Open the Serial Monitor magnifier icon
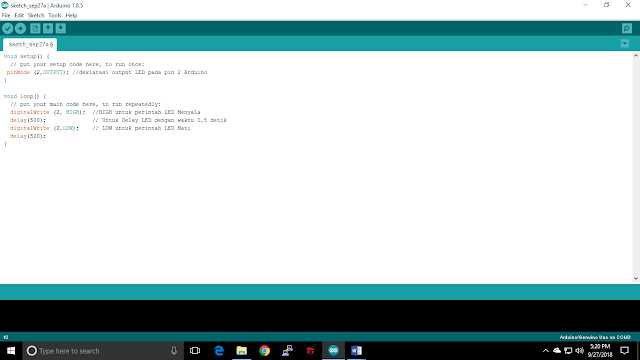640x360 pixels. click(627, 28)
